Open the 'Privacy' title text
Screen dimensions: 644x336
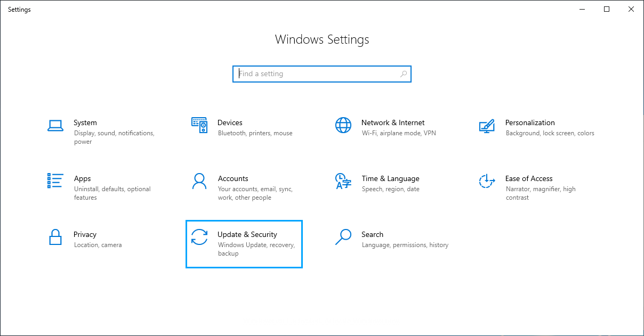point(85,234)
